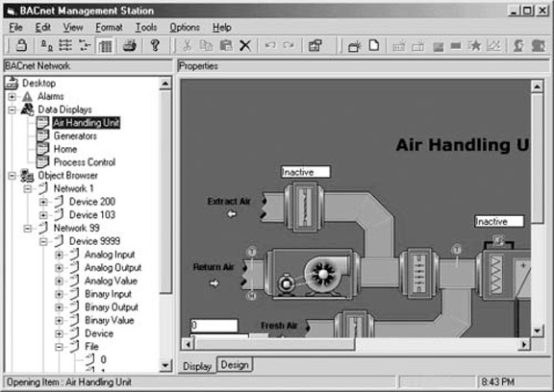The height and width of the screenshot is (392, 554).
Task: Click the Inactive field above Extract Air
Action: [x=306, y=172]
